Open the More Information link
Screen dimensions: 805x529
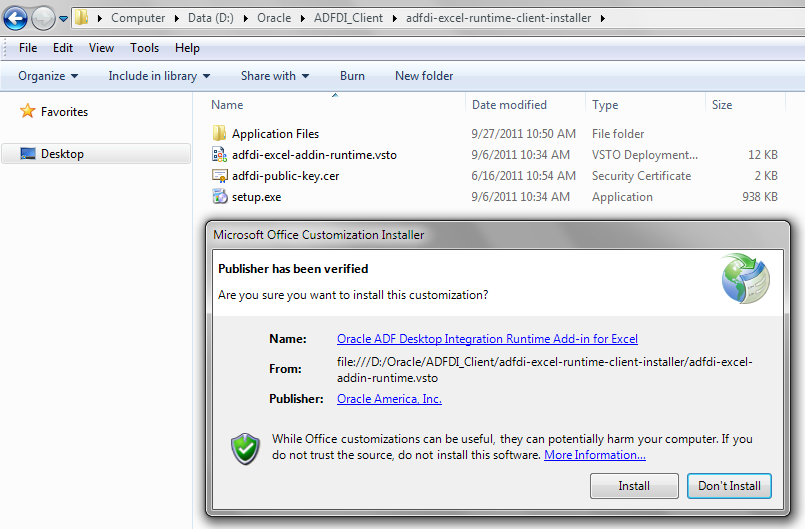tap(595, 455)
